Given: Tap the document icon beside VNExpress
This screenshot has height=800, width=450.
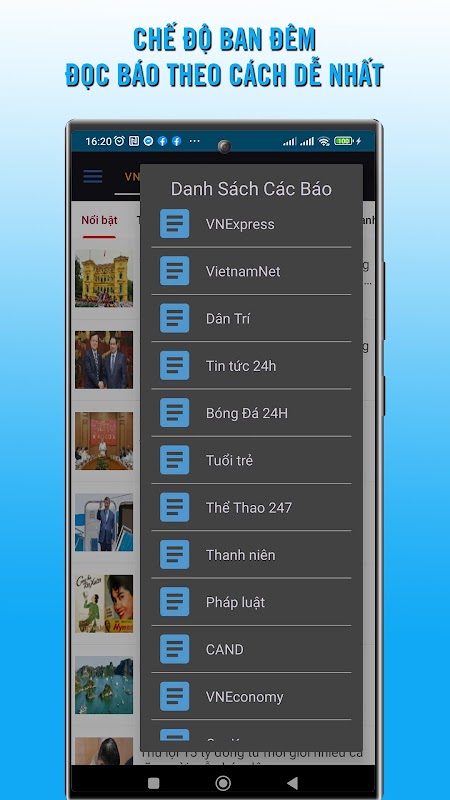Looking at the screenshot, I should (174, 223).
